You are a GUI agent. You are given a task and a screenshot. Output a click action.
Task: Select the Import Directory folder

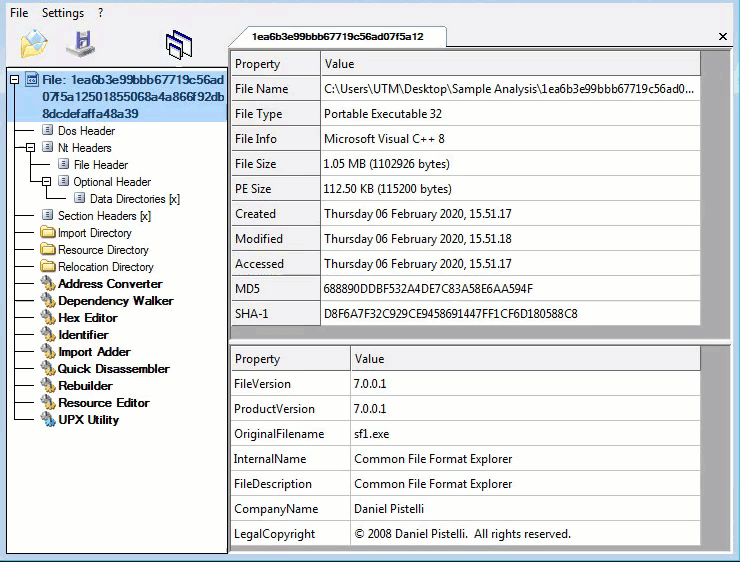click(x=94, y=233)
